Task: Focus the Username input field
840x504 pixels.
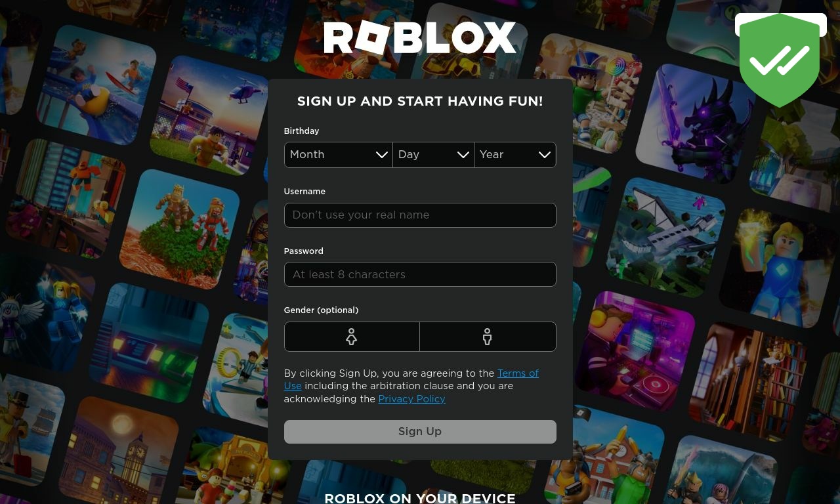Action: coord(420,215)
